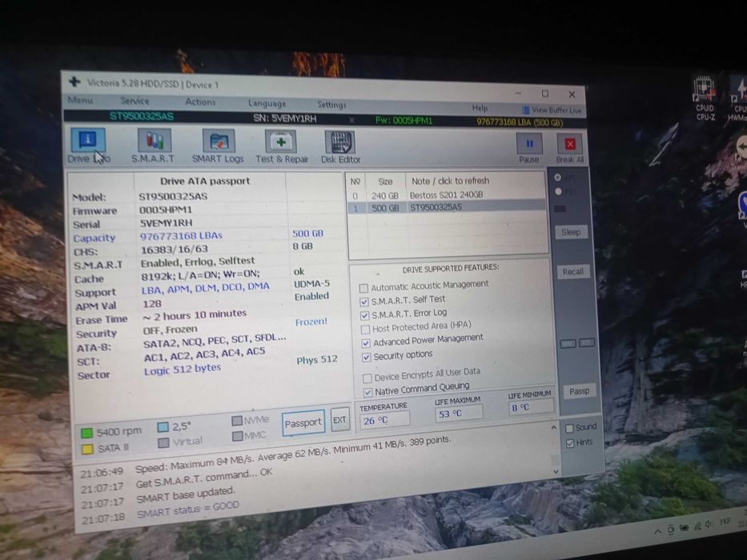Image resolution: width=747 pixels, height=560 pixels.
Task: Click the УКР keyboard language indicator
Action: pyautogui.click(x=725, y=522)
